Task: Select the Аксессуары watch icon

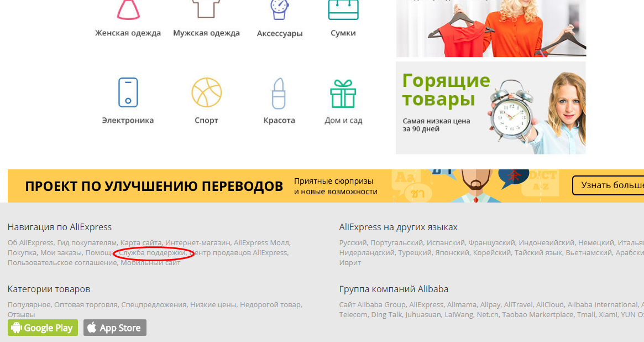Action: click(x=280, y=9)
